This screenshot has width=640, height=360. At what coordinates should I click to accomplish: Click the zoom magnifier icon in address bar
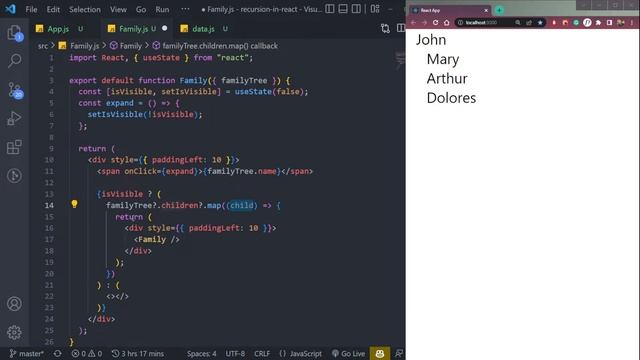(x=518, y=22)
